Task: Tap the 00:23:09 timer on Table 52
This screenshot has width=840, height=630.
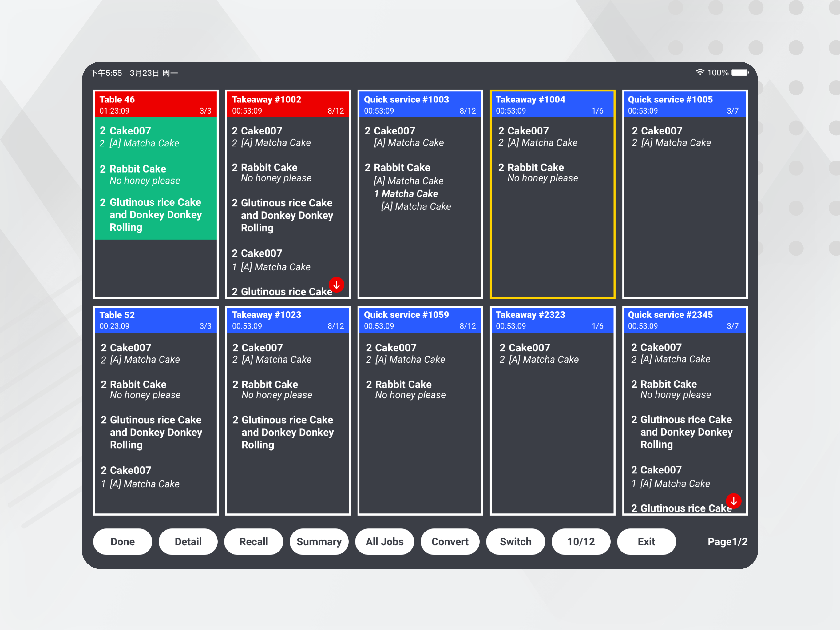Action: [x=114, y=326]
